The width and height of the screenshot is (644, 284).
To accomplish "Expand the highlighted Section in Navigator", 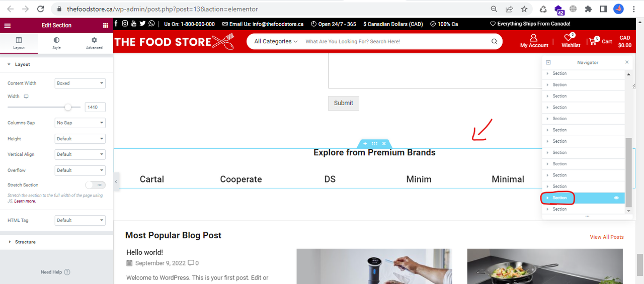I will point(548,198).
